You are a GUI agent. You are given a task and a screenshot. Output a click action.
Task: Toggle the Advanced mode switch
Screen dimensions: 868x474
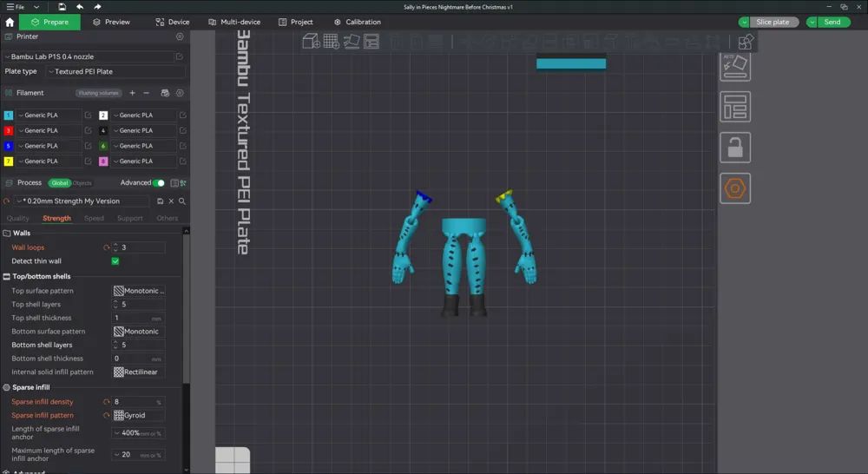coord(159,182)
